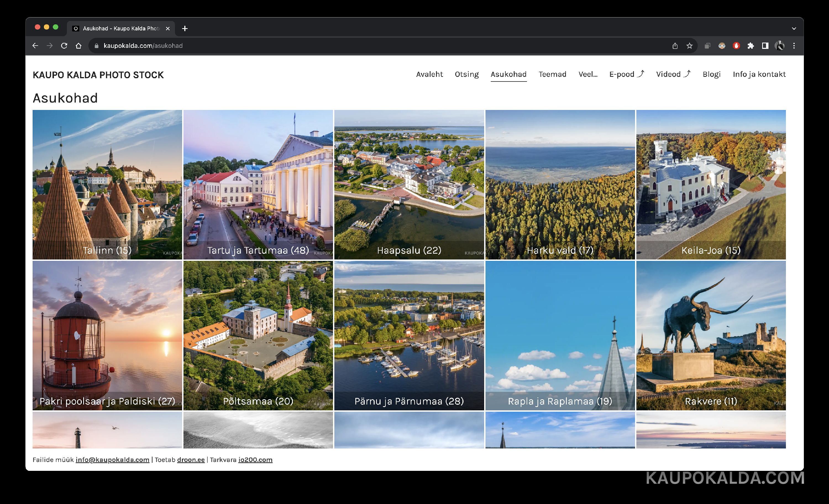Image resolution: width=829 pixels, height=504 pixels.
Task: Go to the Otsing page
Action: pos(466,74)
